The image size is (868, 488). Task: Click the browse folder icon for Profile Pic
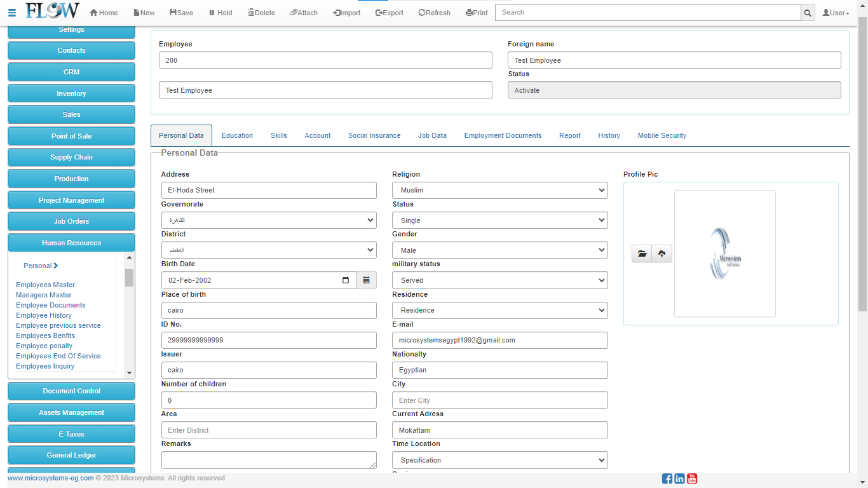[x=642, y=254]
